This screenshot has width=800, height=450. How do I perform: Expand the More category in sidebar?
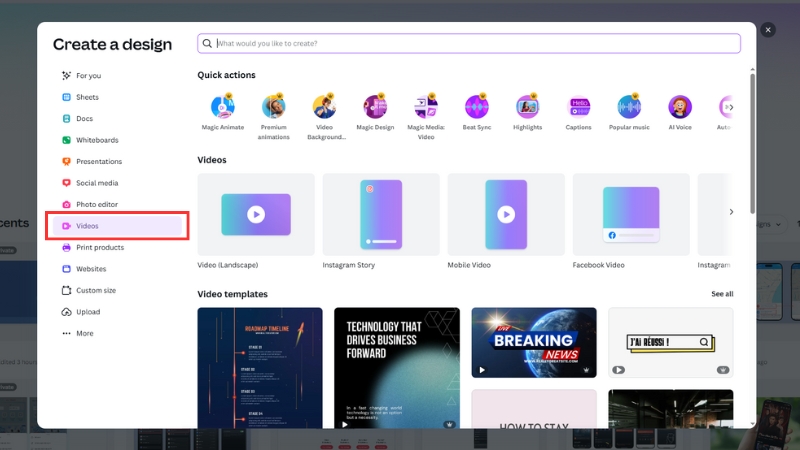(x=85, y=333)
